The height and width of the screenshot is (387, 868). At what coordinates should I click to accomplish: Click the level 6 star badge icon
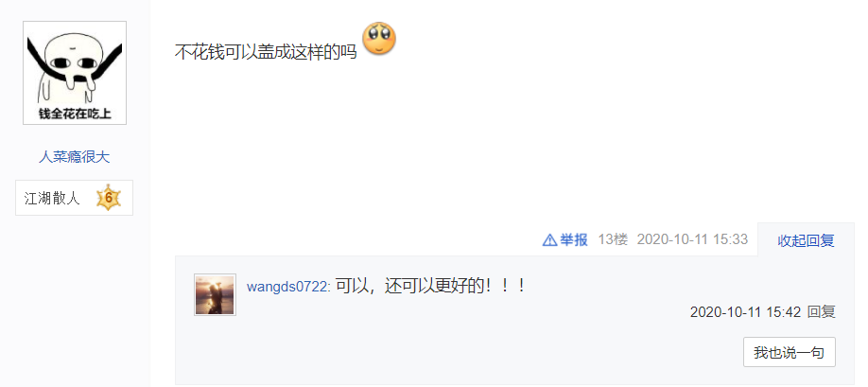coord(109,198)
